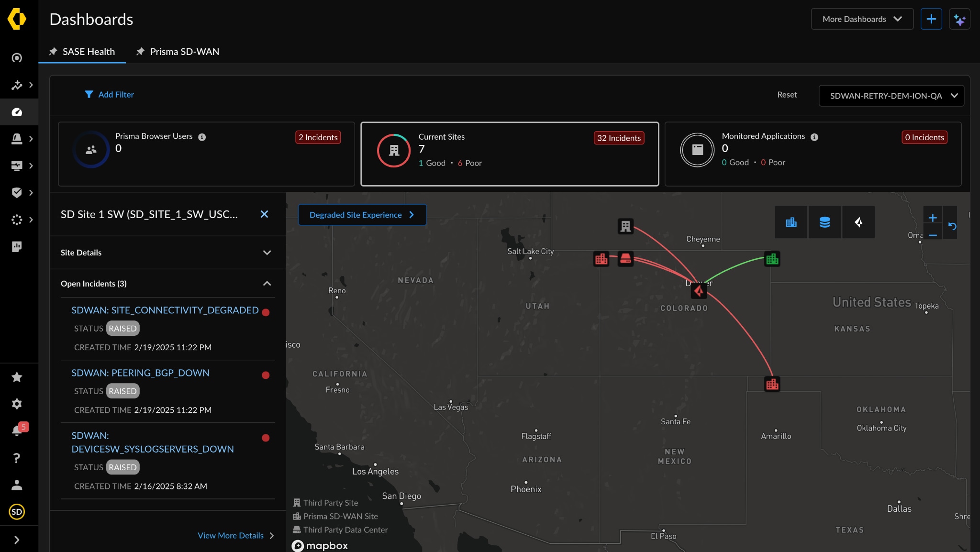Collapse the Open Incidents section
The image size is (980, 552).
267,284
